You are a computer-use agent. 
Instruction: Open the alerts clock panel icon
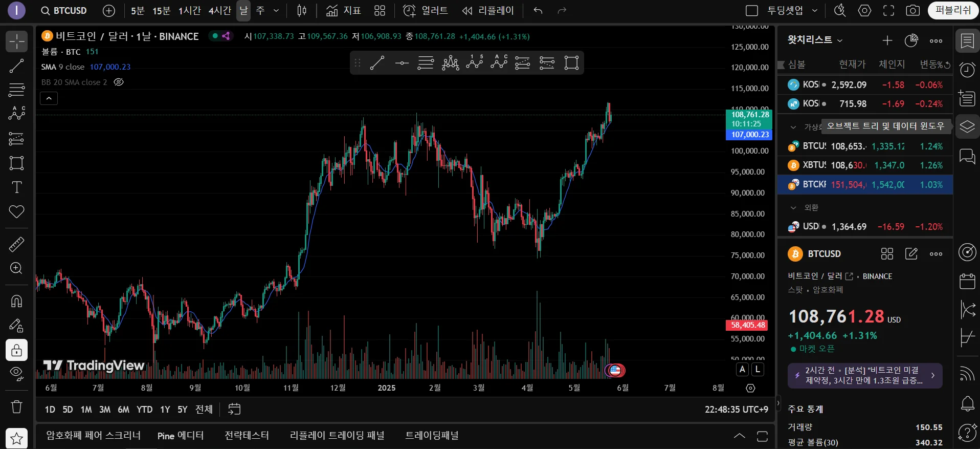point(967,70)
